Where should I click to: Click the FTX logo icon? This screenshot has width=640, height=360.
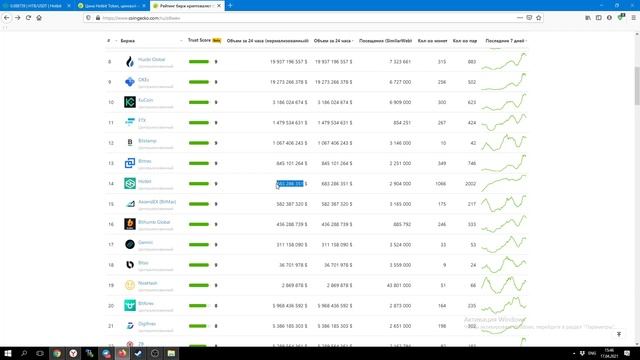tap(130, 122)
